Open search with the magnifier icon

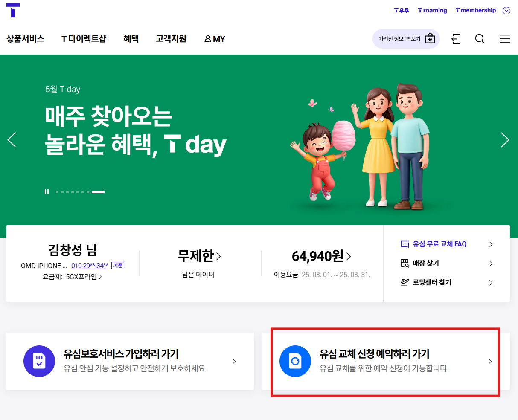coord(480,39)
